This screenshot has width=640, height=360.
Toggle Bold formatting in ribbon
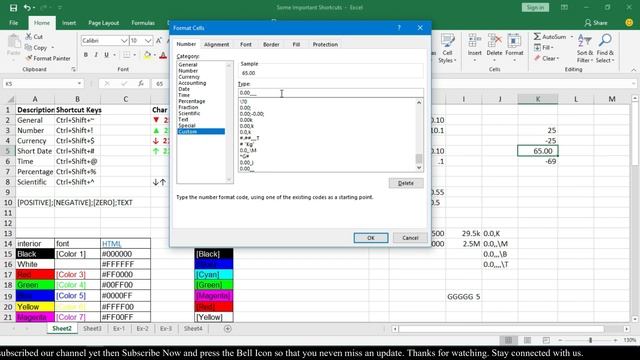(86, 55)
